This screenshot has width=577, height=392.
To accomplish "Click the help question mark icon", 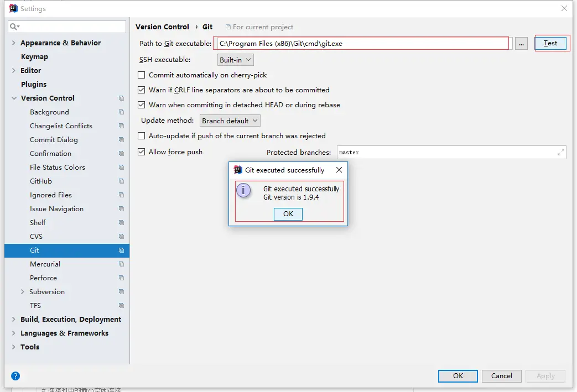I will [x=15, y=376].
